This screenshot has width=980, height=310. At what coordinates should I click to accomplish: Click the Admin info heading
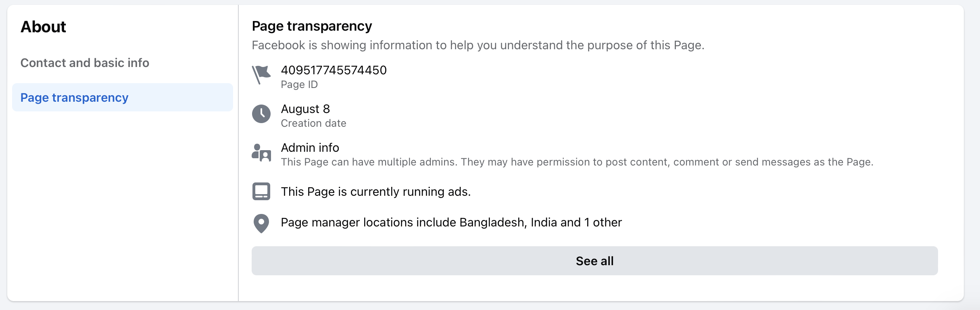tap(310, 148)
